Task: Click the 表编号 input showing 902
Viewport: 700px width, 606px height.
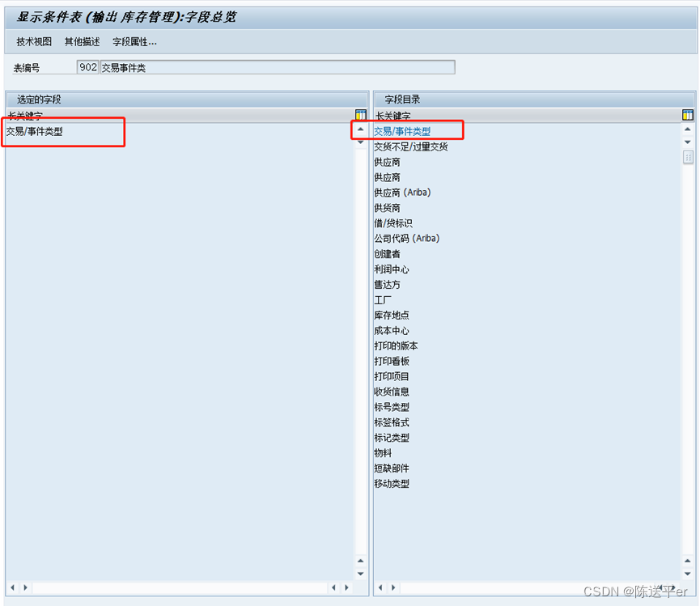Action: pos(88,66)
